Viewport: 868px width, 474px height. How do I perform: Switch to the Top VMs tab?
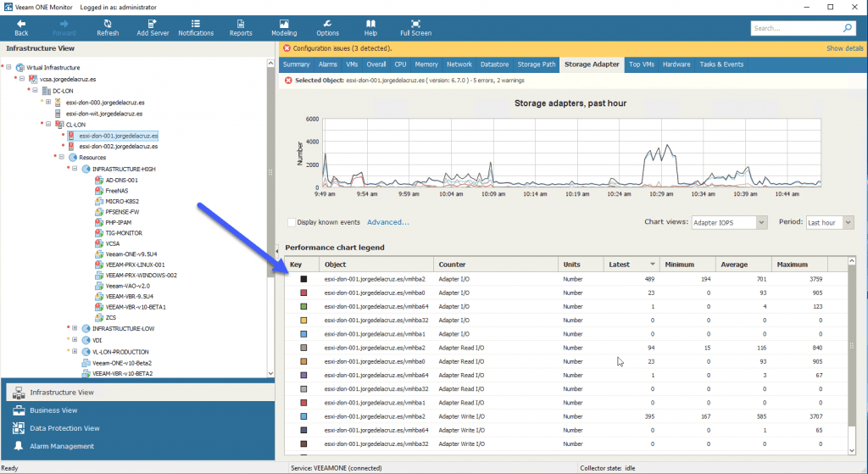coord(642,64)
